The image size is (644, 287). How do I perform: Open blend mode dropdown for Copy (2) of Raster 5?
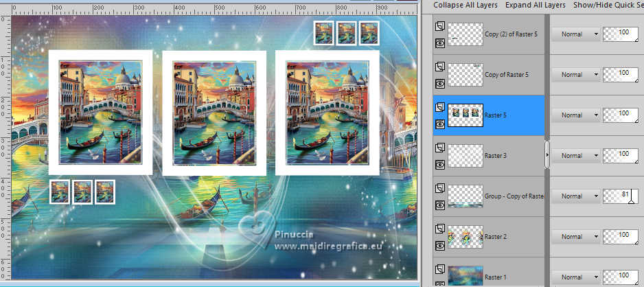point(575,34)
